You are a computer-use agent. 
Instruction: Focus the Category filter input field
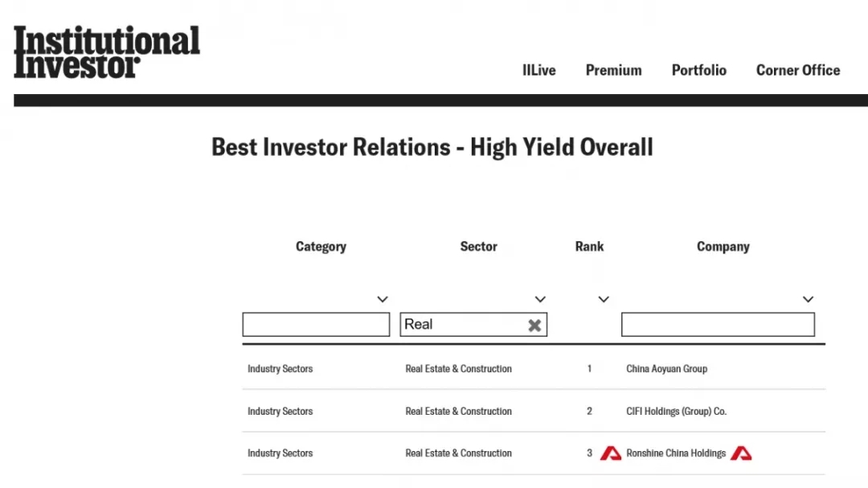tap(316, 324)
